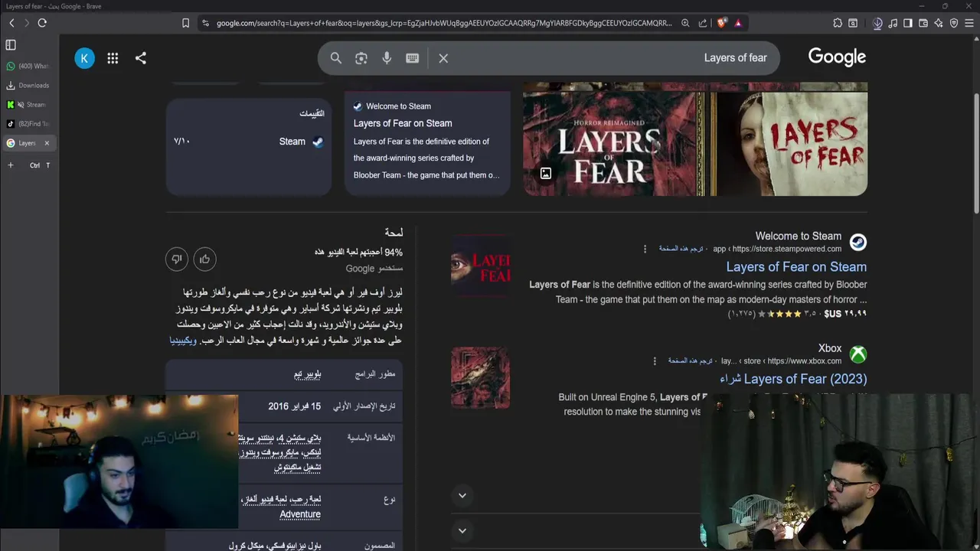
Task: Click the URL text in address bar
Action: (444, 23)
